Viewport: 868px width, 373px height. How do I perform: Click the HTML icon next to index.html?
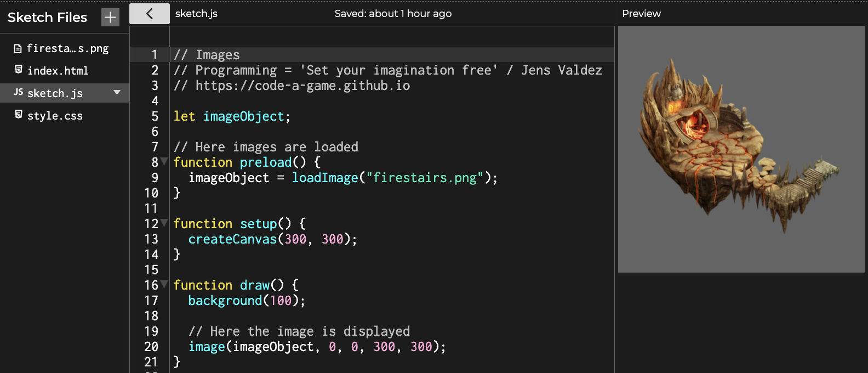click(19, 70)
